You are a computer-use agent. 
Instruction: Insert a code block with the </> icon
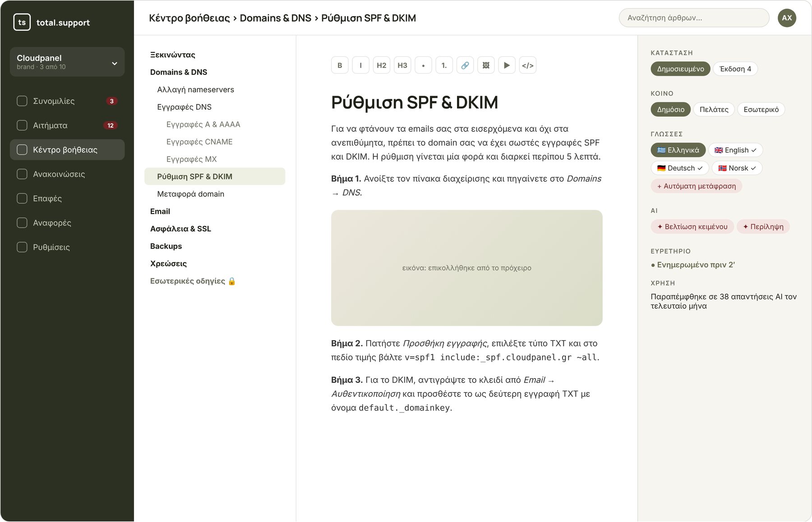[x=528, y=65]
